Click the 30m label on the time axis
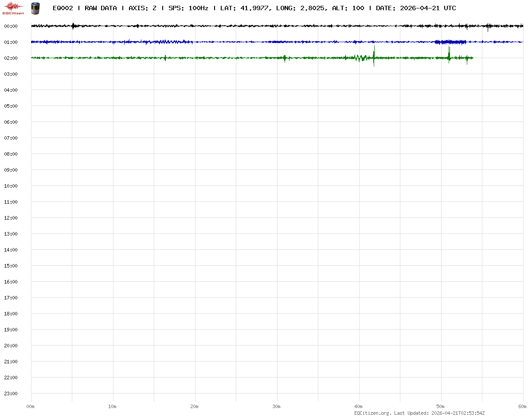Screen dimensions: 532x417 277,406
